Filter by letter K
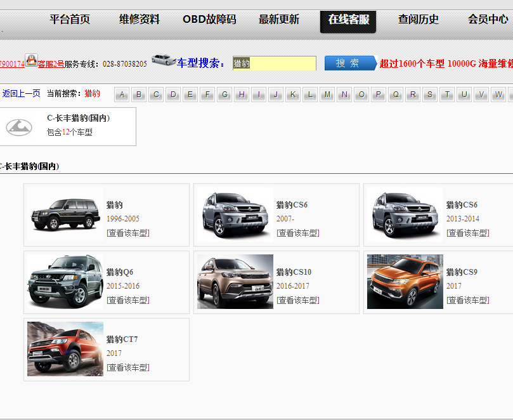This screenshot has width=513, height=420. pos(293,95)
